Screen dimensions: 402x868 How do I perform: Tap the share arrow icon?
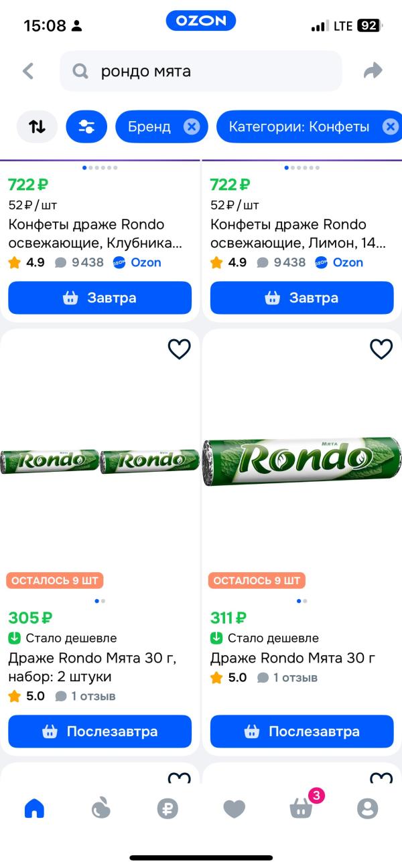click(x=373, y=71)
